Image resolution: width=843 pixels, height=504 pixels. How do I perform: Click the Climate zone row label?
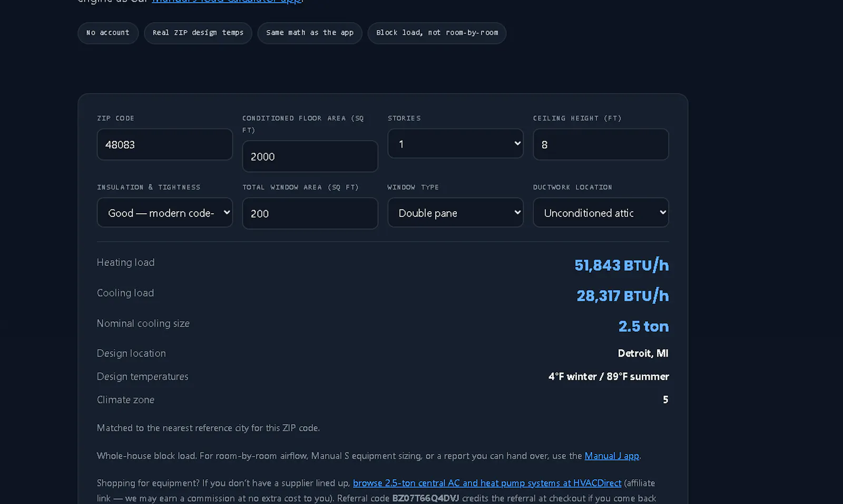click(125, 400)
